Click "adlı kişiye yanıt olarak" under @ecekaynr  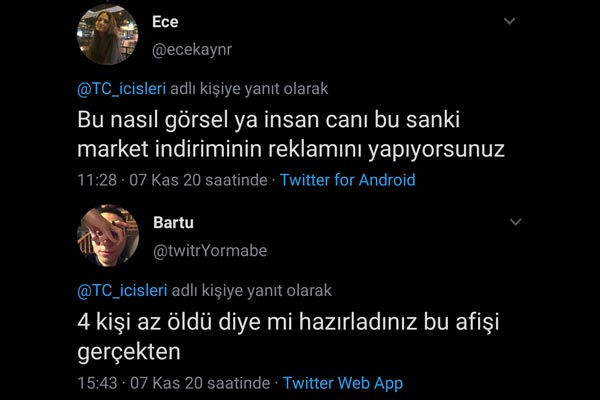249,89
